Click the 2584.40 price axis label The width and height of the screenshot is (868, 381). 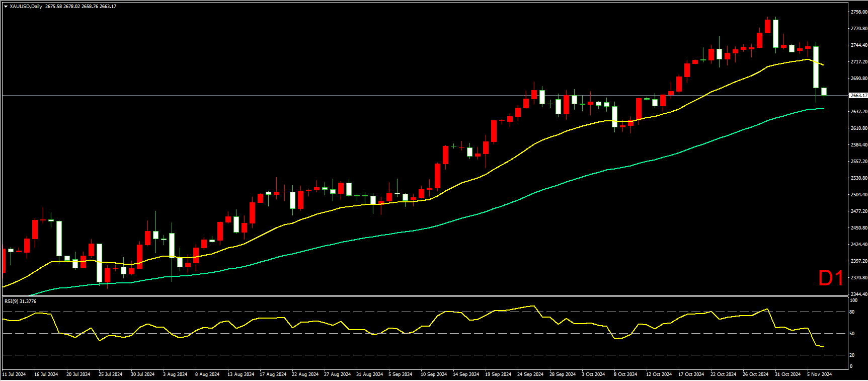859,145
